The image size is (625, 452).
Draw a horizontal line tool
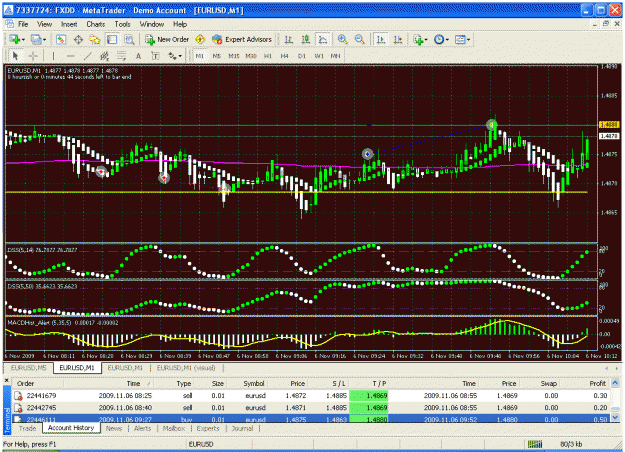click(71, 56)
